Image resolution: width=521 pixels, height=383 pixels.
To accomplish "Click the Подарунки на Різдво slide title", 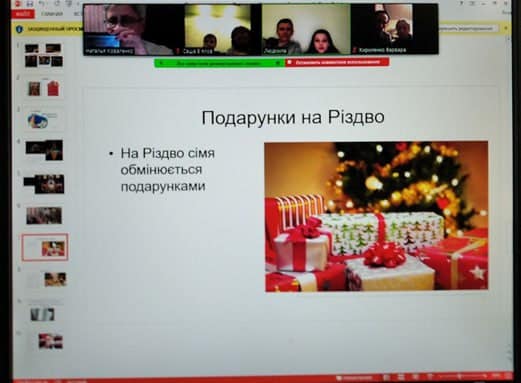I will [x=293, y=117].
